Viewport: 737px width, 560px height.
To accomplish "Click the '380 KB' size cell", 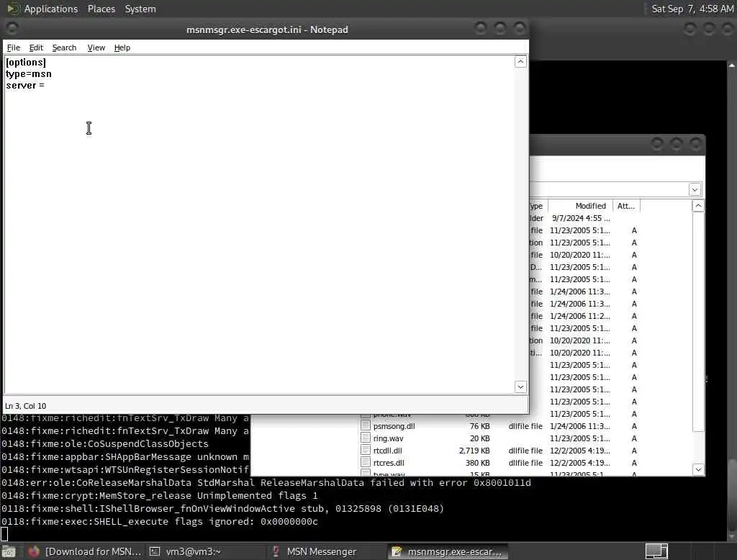I will point(478,463).
